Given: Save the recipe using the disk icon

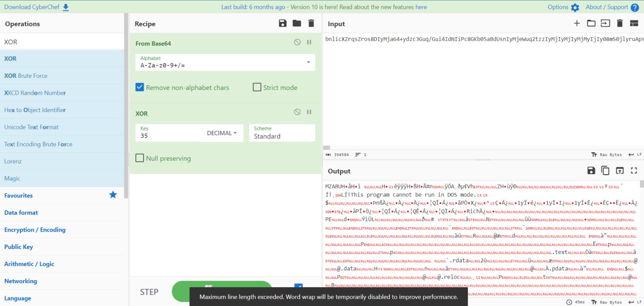Looking at the screenshot, I should [283, 23].
